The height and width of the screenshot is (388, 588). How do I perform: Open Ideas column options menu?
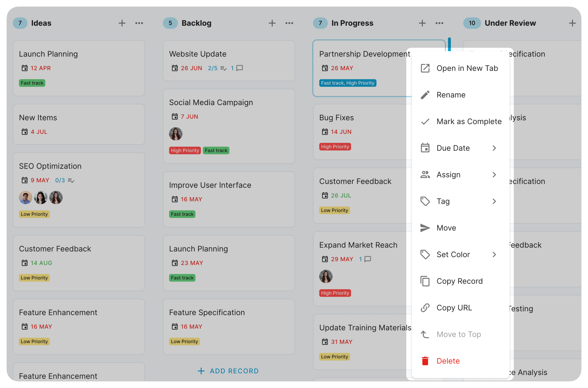[x=139, y=23]
